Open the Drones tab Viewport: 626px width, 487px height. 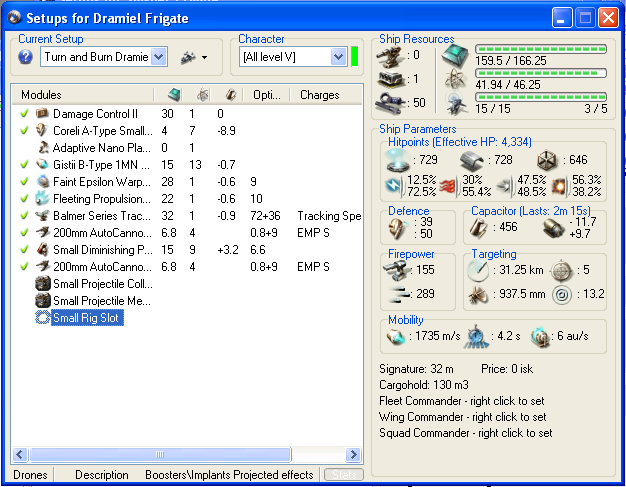30,475
